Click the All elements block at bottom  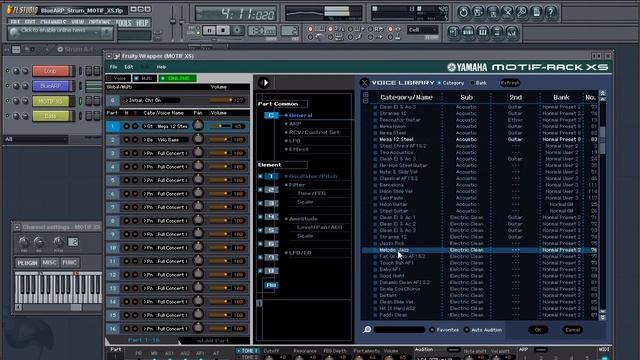coord(271,285)
